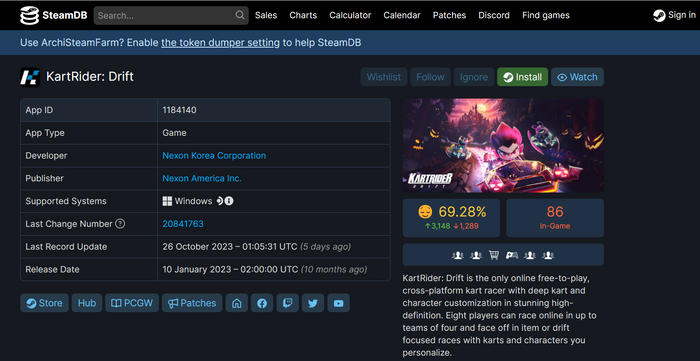Screen dimensions: 700x361
Task: Open Nexon Korea Corporation developer link
Action: click(214, 156)
